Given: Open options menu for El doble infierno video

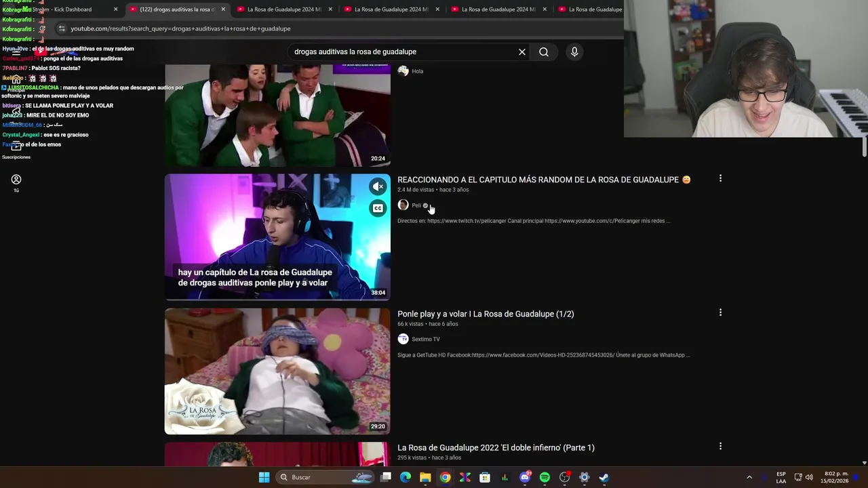Looking at the screenshot, I should [720, 446].
